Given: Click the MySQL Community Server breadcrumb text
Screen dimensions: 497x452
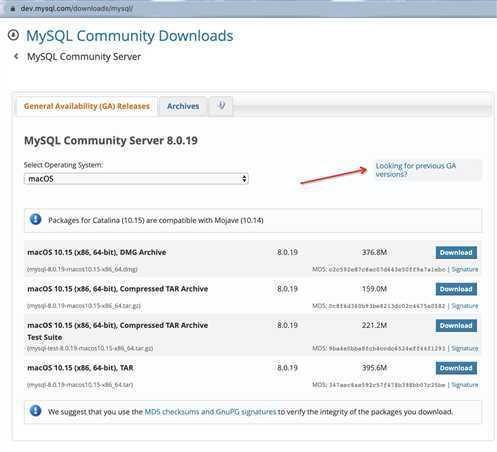Looking at the screenshot, I should pyautogui.click(x=84, y=57).
